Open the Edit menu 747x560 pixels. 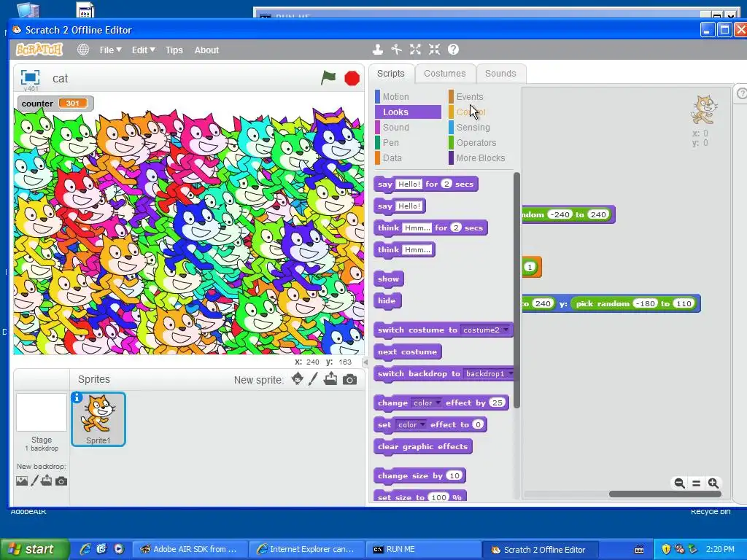144,50
